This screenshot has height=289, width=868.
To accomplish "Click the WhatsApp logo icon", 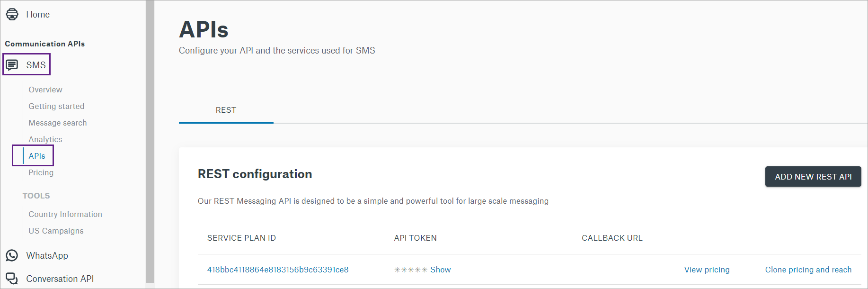I will [x=12, y=255].
